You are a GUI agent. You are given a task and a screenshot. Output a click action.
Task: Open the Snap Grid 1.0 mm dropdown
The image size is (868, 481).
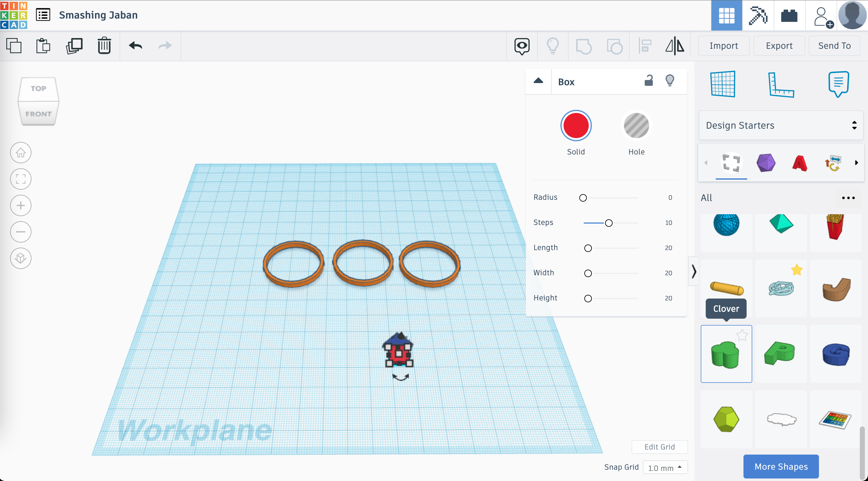tap(665, 467)
